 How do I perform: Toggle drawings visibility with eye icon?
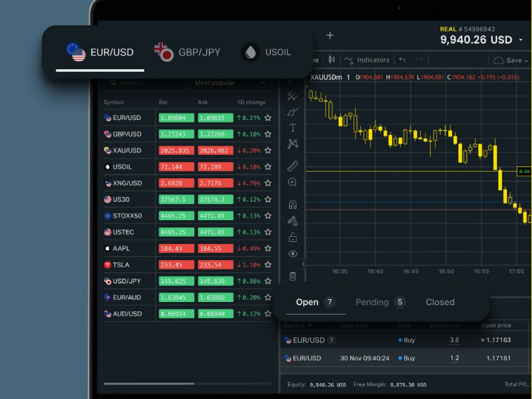(293, 254)
